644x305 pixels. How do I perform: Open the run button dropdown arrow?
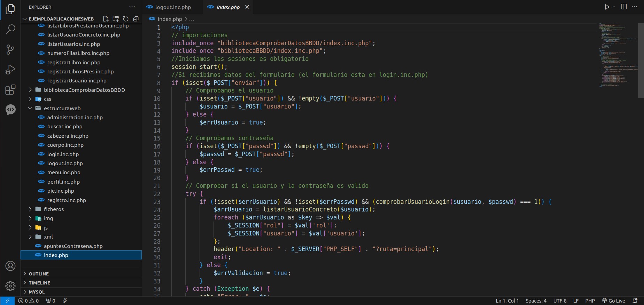pos(614,7)
